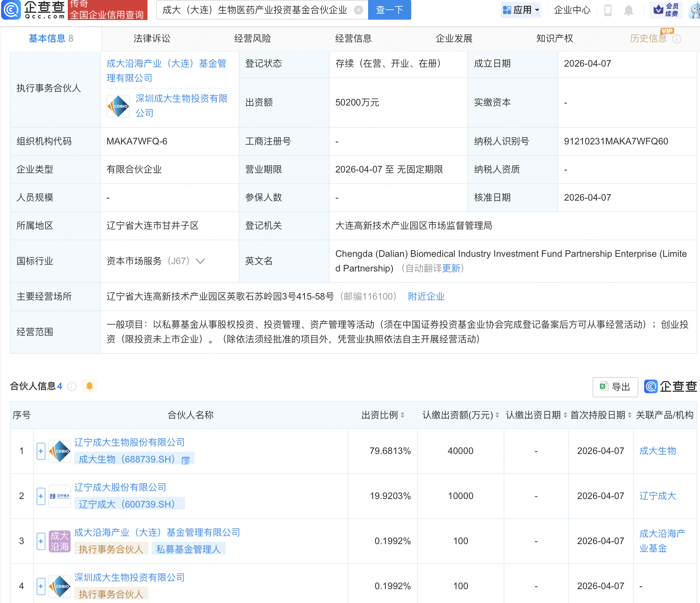Click the Qcc.com logo icon
Viewport: 700px width, 603px height.
[11, 10]
